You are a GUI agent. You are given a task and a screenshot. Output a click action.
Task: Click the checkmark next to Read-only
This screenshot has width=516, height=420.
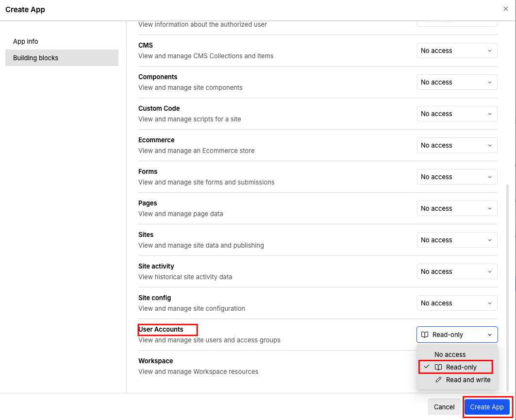426,367
